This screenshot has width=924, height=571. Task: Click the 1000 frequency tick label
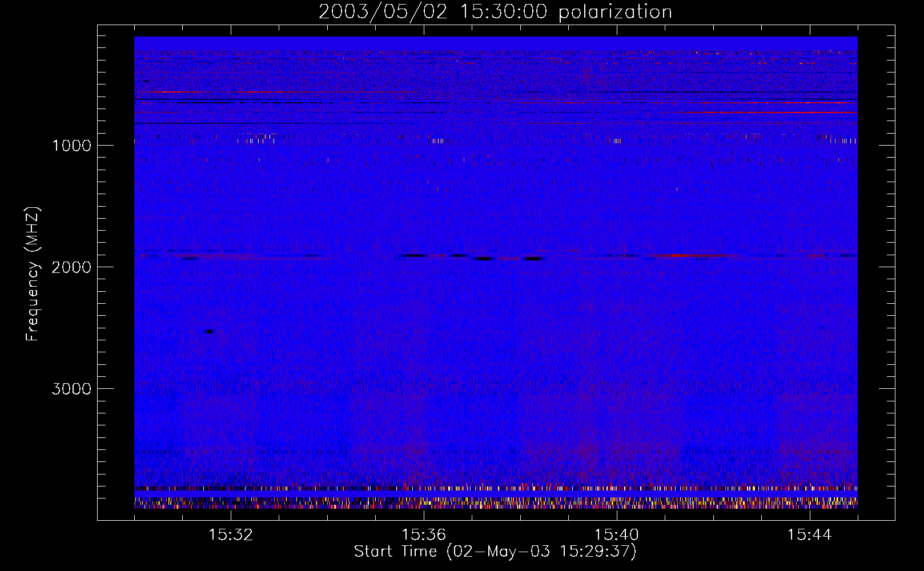[x=71, y=146]
